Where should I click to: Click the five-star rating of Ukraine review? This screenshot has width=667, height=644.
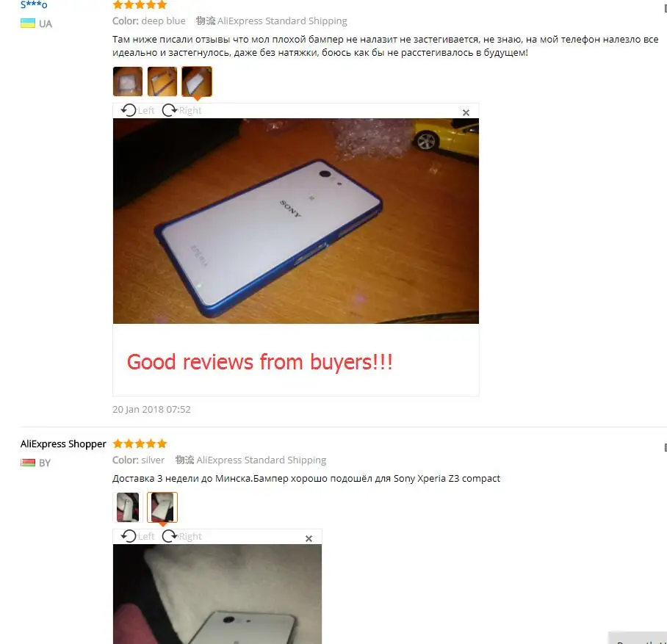(140, 4)
